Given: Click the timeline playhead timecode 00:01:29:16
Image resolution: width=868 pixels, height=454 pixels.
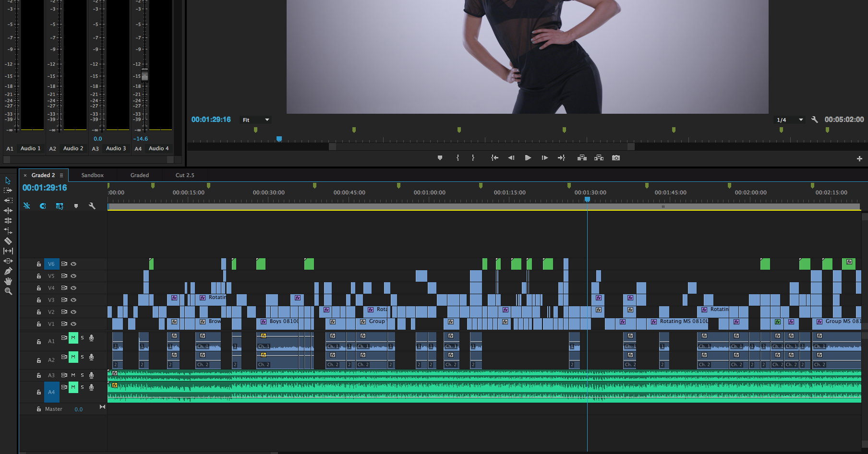Looking at the screenshot, I should point(45,188).
